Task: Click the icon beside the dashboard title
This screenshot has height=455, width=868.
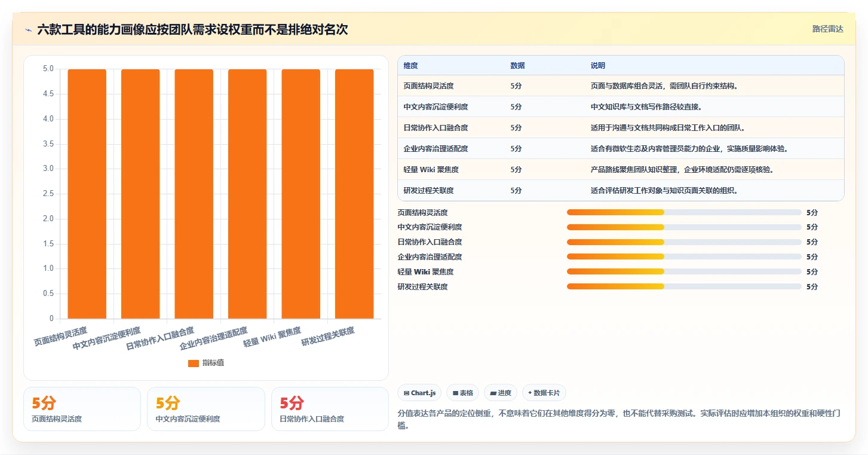Action: (x=28, y=30)
